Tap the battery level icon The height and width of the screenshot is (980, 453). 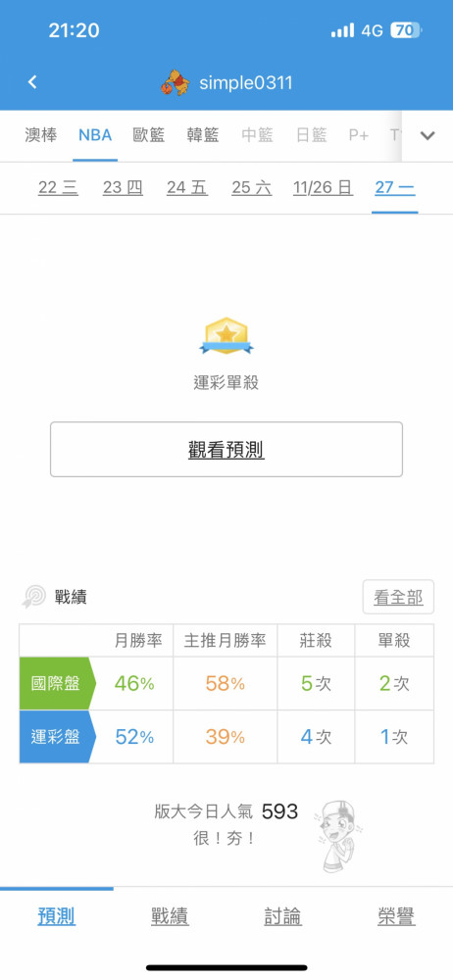point(407,30)
